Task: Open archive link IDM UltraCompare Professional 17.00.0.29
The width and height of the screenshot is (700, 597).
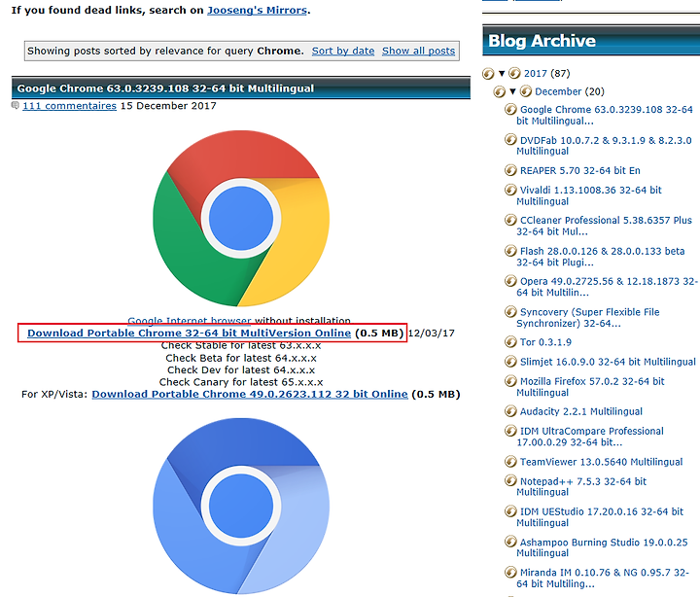Action: (x=590, y=437)
